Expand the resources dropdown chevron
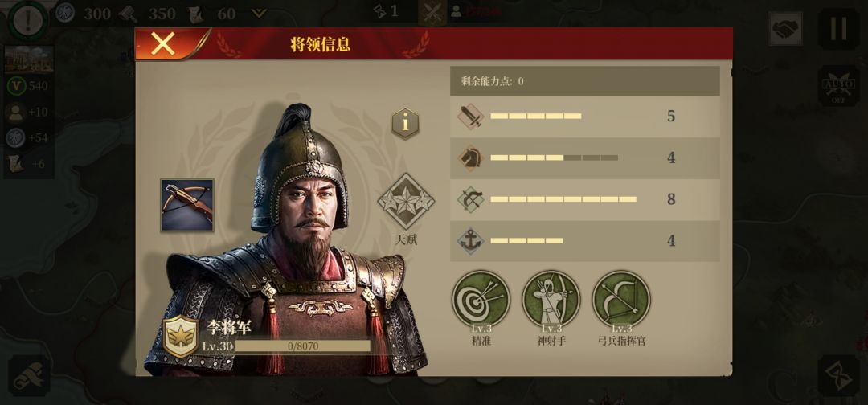Screen dimensions: 868x405 point(258,14)
